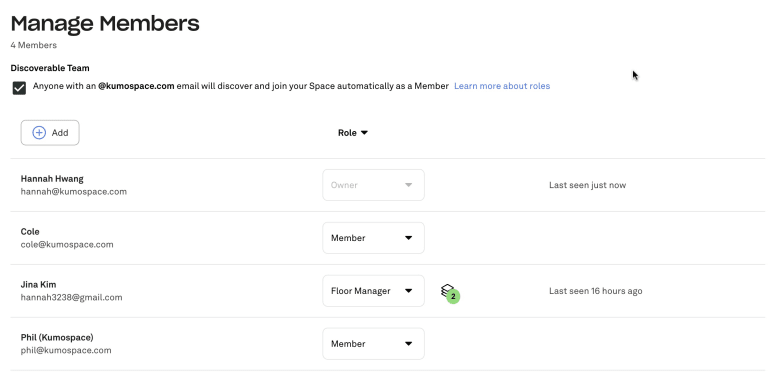Select the name Cole
779x380 pixels.
[x=30, y=231]
